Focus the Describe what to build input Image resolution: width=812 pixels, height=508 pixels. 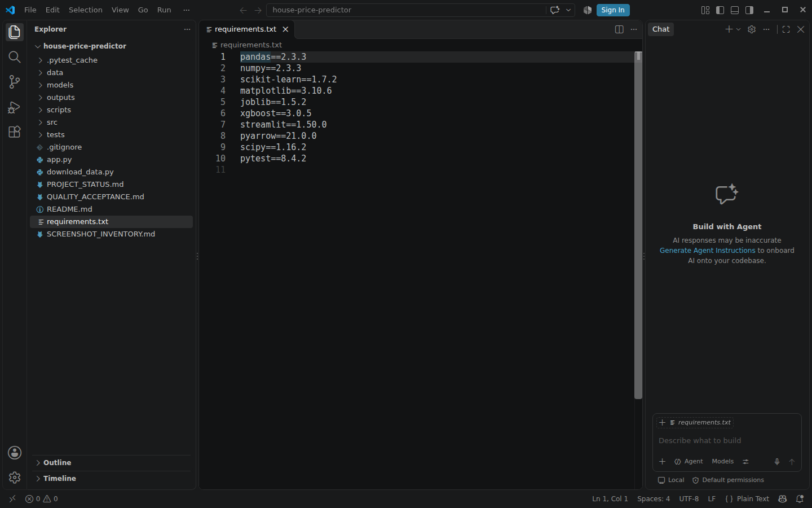(727, 441)
